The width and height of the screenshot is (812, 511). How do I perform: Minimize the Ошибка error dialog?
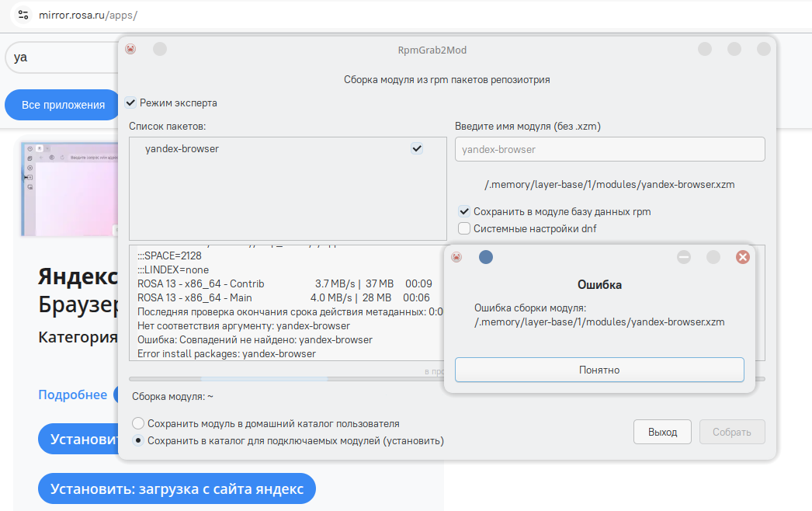pos(684,257)
